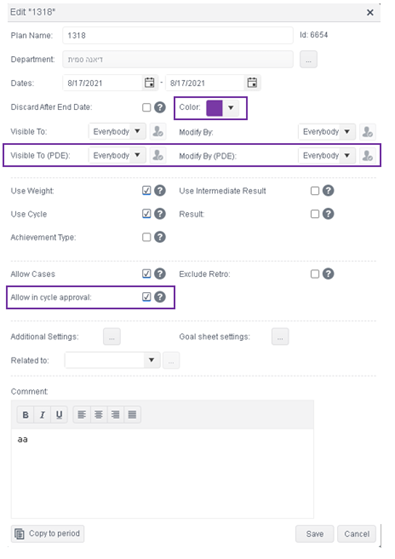This screenshot has width=395, height=559.
Task: Click Copy to period button
Action: click(48, 534)
